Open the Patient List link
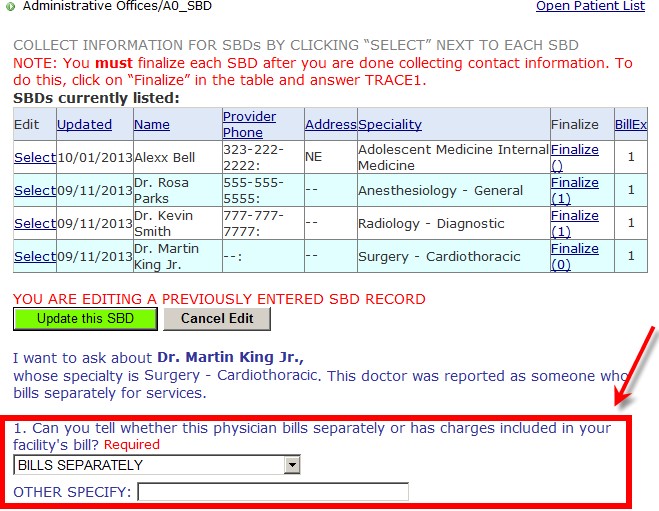Viewport: 659px width, 511px height. pos(590,7)
